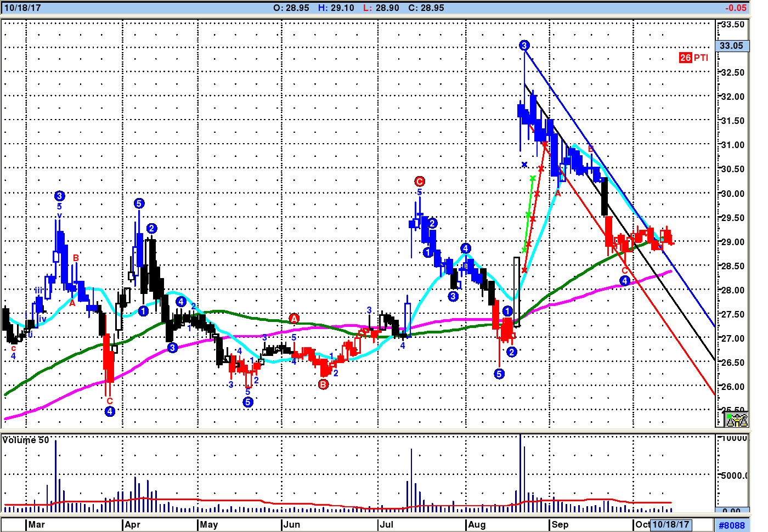Select the circled wave 3 label at chart peak

click(524, 46)
